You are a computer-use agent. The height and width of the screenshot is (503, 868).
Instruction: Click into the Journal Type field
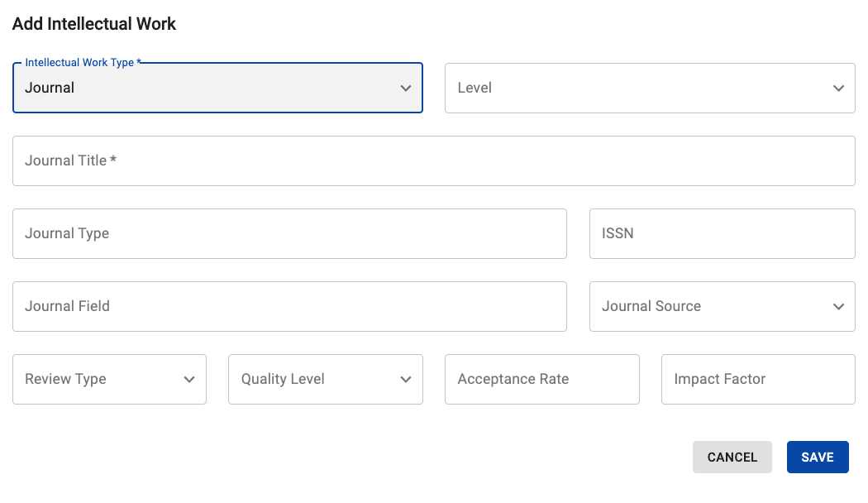tap(289, 234)
